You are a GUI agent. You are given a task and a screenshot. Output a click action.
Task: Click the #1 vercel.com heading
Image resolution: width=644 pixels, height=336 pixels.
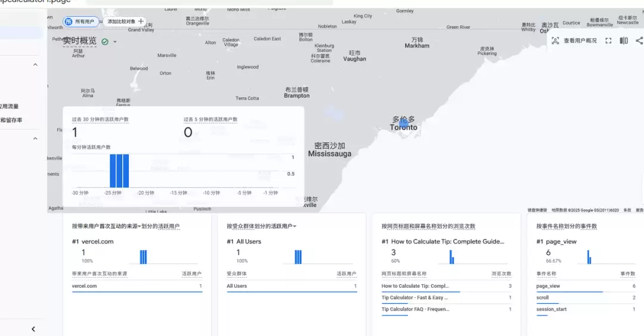point(93,242)
